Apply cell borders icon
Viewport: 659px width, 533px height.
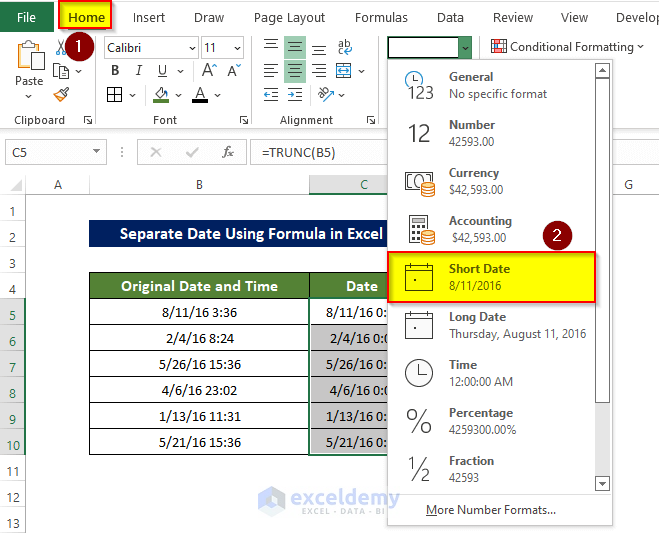click(x=114, y=95)
